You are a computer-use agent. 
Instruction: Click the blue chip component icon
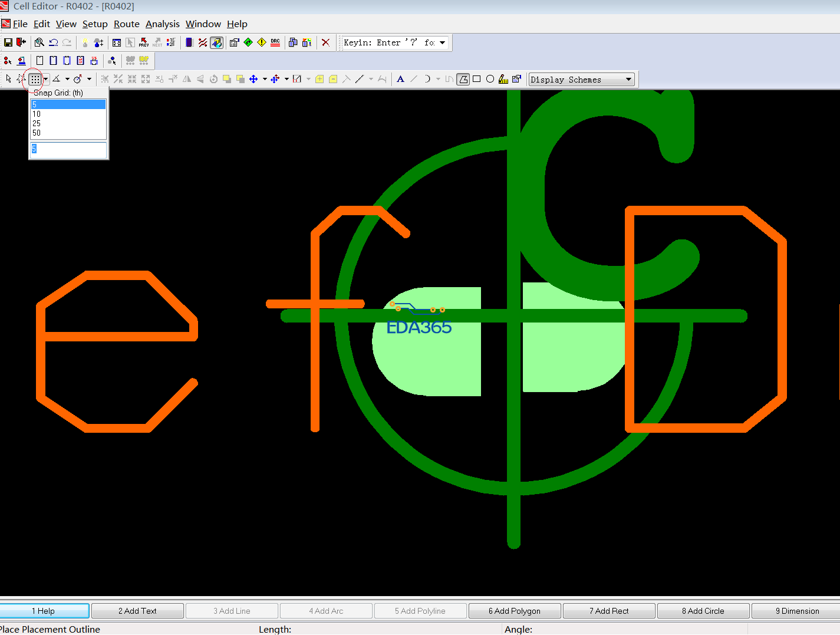point(189,42)
